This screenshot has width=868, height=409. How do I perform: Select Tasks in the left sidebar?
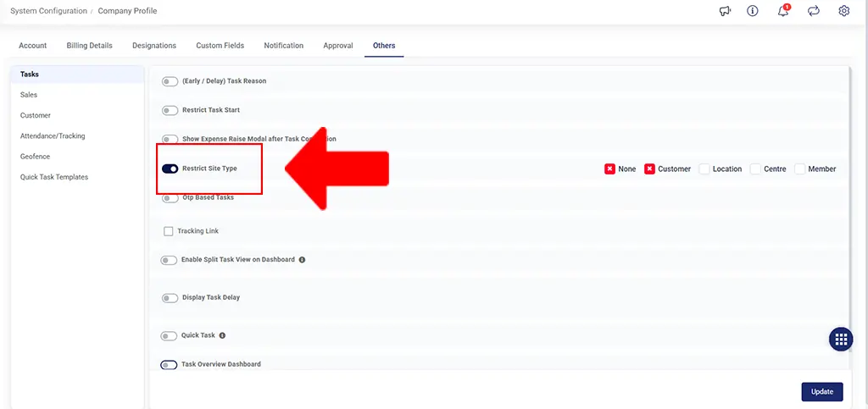point(77,74)
